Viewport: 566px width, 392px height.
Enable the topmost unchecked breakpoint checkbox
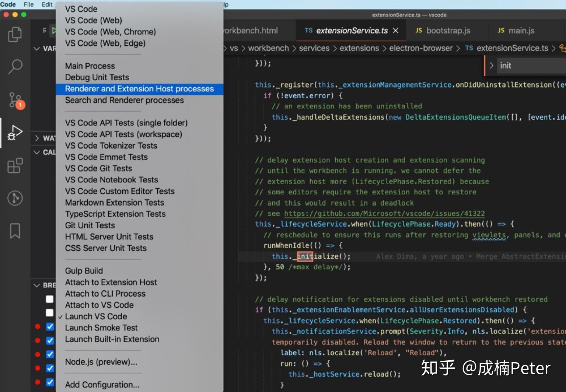point(50,299)
